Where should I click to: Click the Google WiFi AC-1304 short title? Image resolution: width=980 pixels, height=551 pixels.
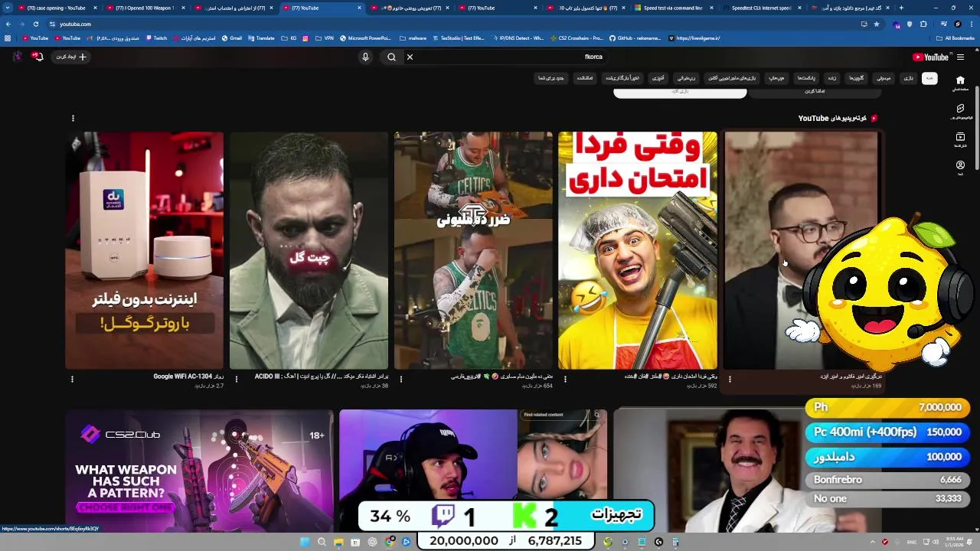tap(188, 377)
